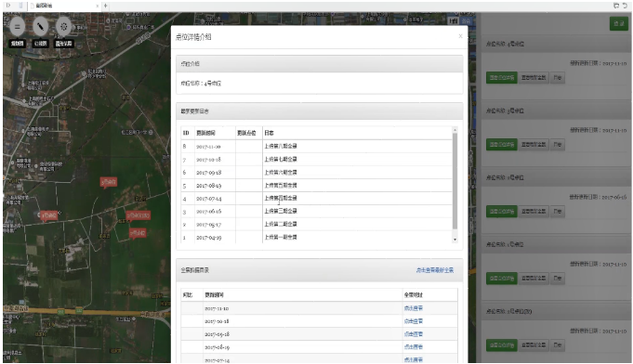Click the green 登录 button at top right
This screenshot has width=633, height=364.
tap(618, 24)
